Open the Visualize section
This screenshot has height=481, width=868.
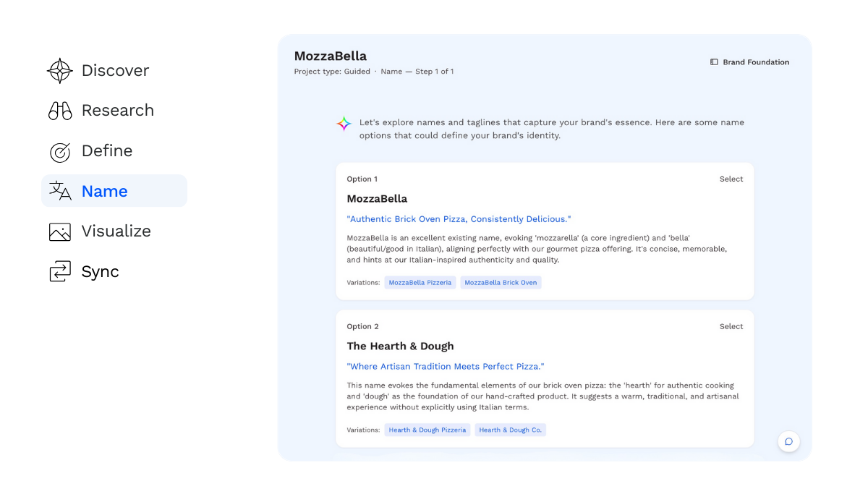(x=116, y=231)
